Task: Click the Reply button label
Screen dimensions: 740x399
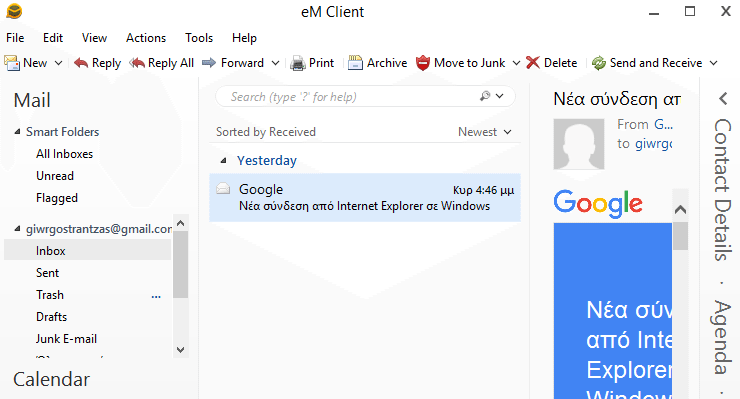Action: (106, 63)
